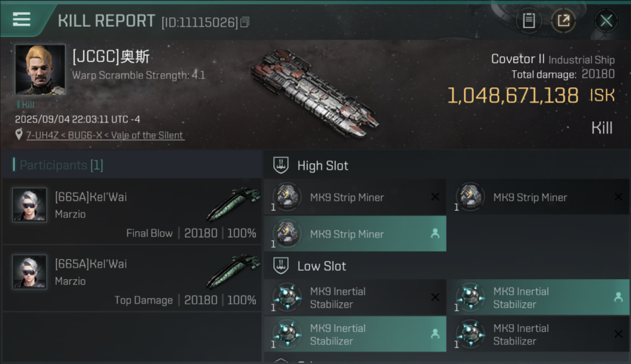This screenshot has width=631, height=364.
Task: Select the Final Blow participant's ship icon
Action: coord(233,204)
